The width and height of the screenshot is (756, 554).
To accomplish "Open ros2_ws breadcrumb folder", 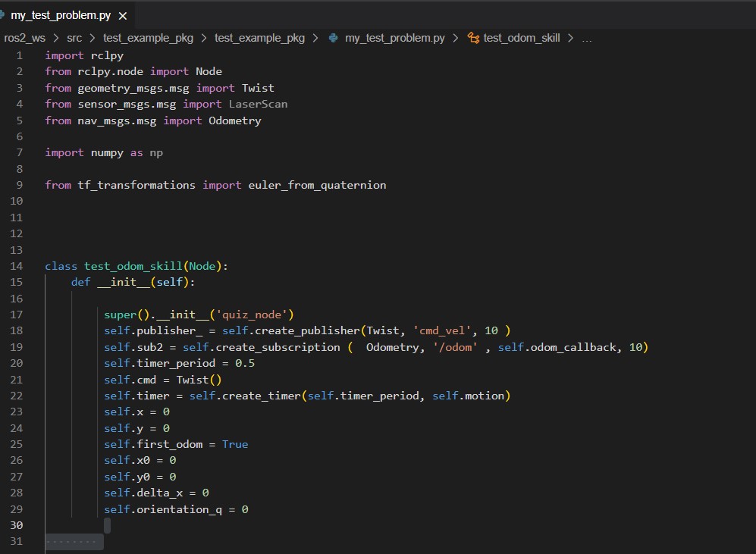I will tap(24, 38).
